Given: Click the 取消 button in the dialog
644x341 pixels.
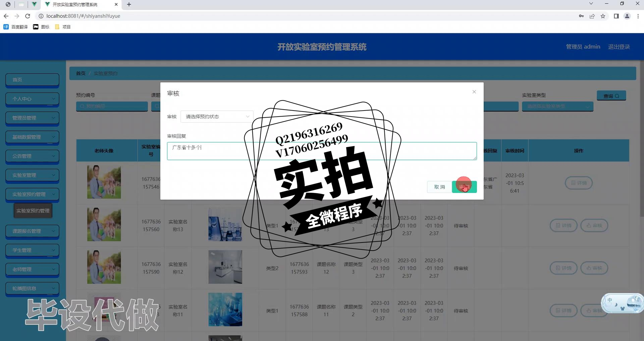Looking at the screenshot, I should (439, 187).
